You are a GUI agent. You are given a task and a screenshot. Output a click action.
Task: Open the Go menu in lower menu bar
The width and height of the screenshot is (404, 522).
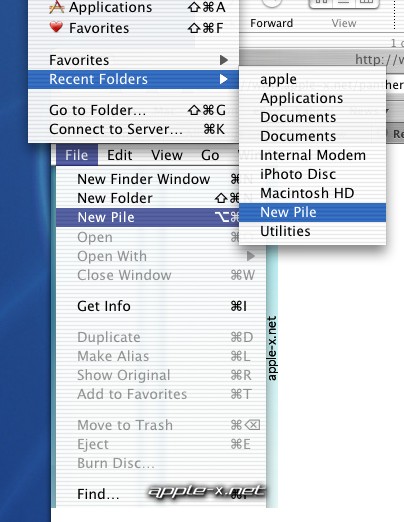210,155
